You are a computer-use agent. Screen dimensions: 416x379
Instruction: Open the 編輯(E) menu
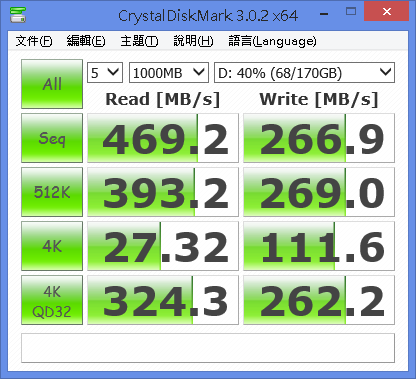click(x=86, y=41)
